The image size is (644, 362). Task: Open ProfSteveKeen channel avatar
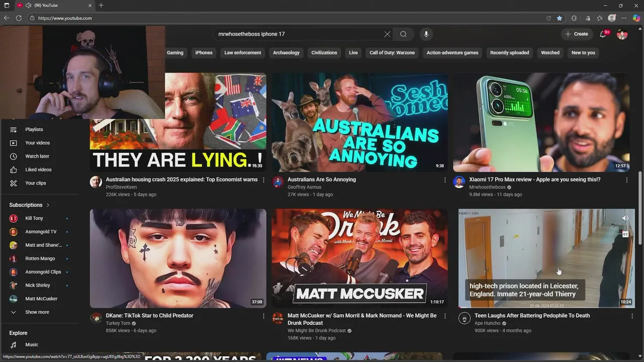(x=96, y=182)
